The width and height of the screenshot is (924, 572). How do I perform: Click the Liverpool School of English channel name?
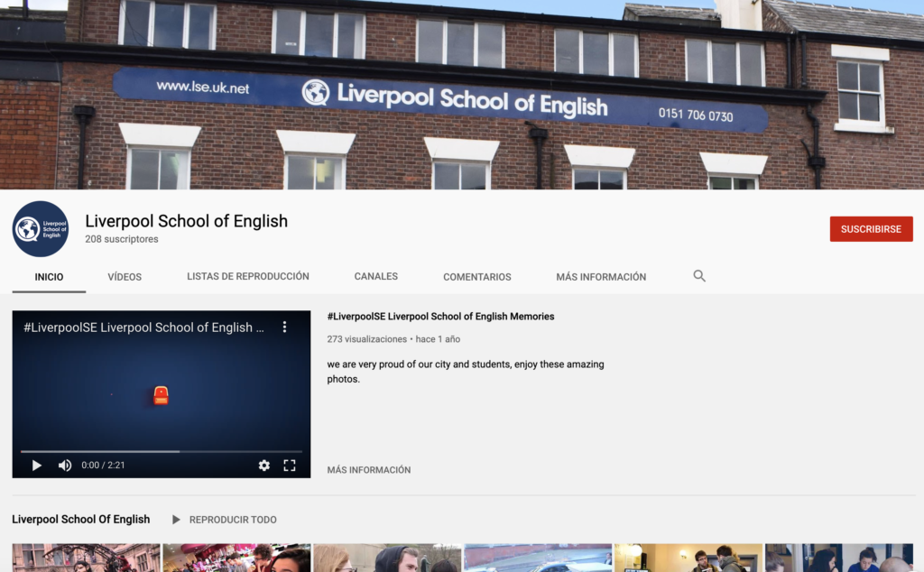pos(186,221)
